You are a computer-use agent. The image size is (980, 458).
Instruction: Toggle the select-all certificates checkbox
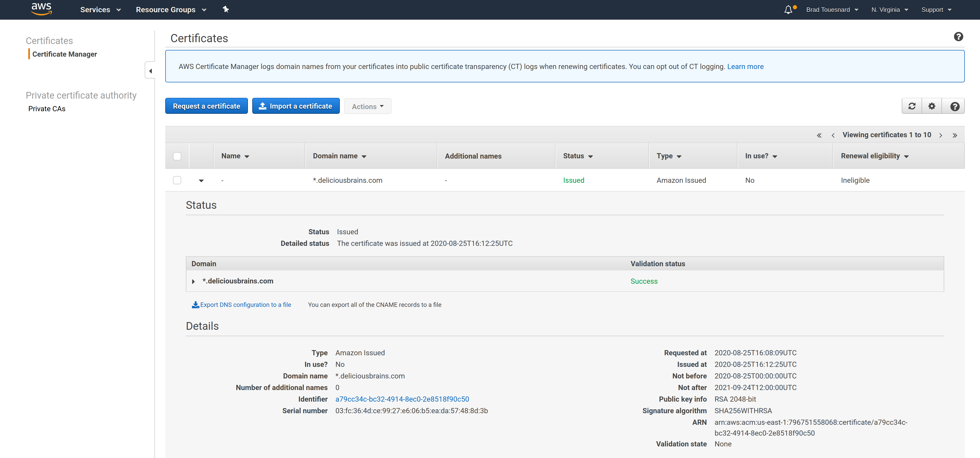click(177, 156)
